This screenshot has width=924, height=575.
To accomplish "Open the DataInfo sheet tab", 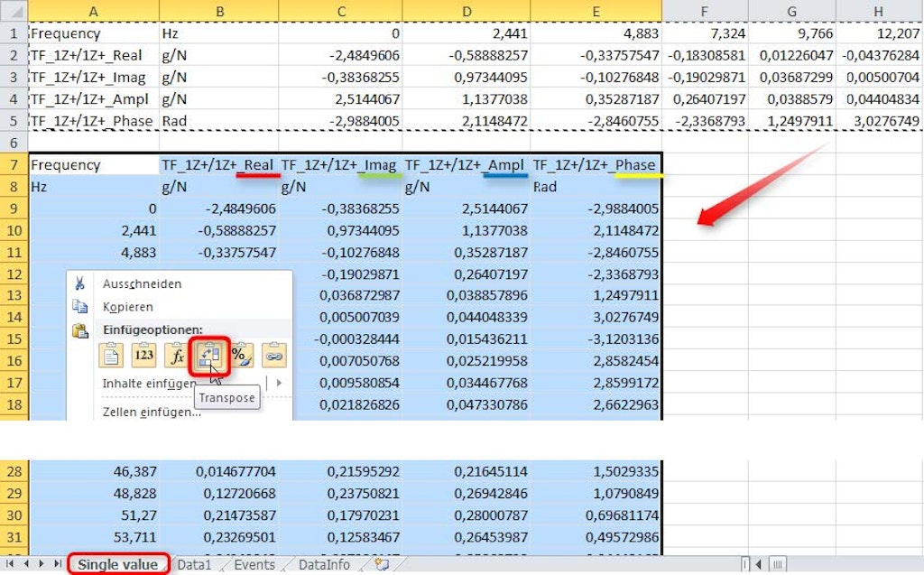I will coord(324,564).
